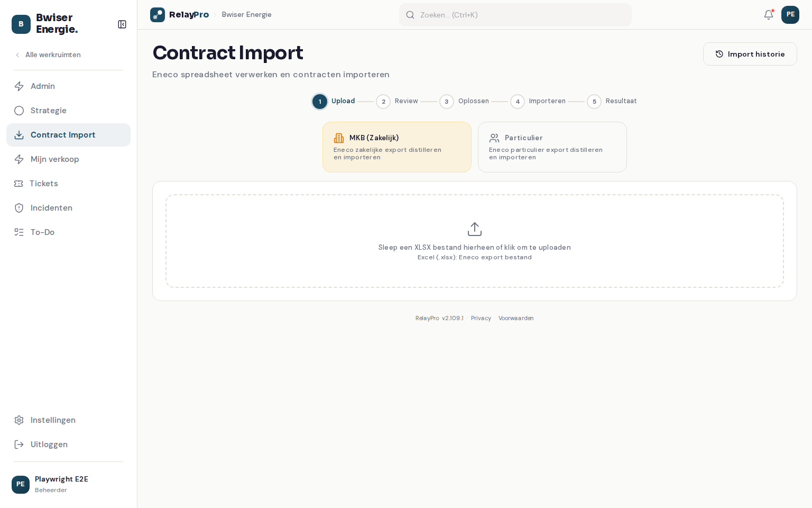Open Import historie
812x508 pixels.
(x=750, y=54)
